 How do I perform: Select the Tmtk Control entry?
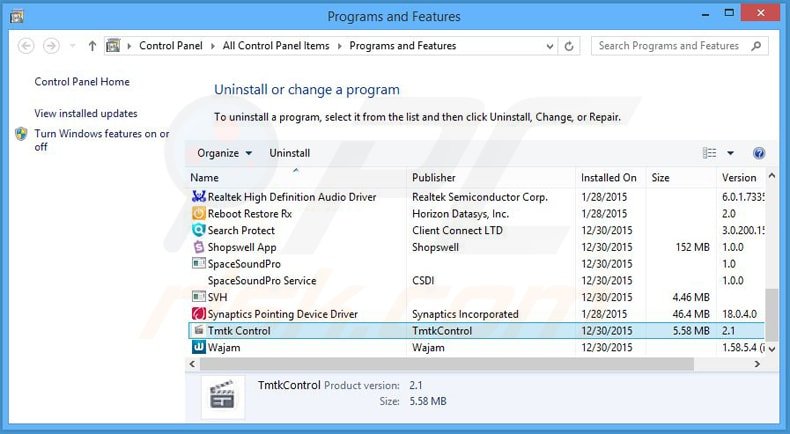click(476, 330)
